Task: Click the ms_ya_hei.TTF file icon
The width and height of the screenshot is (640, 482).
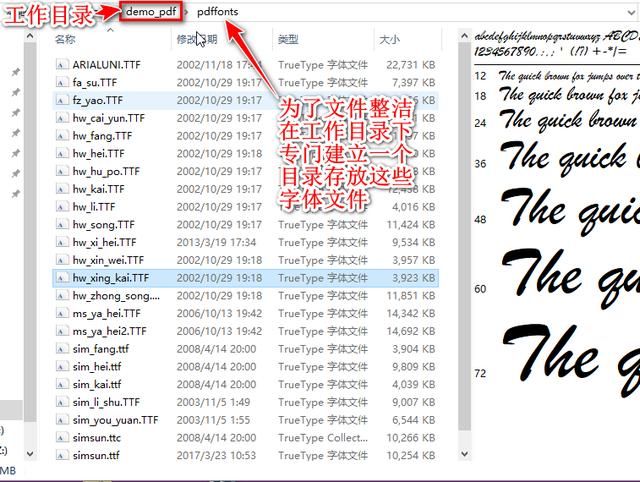Action: 62,313
